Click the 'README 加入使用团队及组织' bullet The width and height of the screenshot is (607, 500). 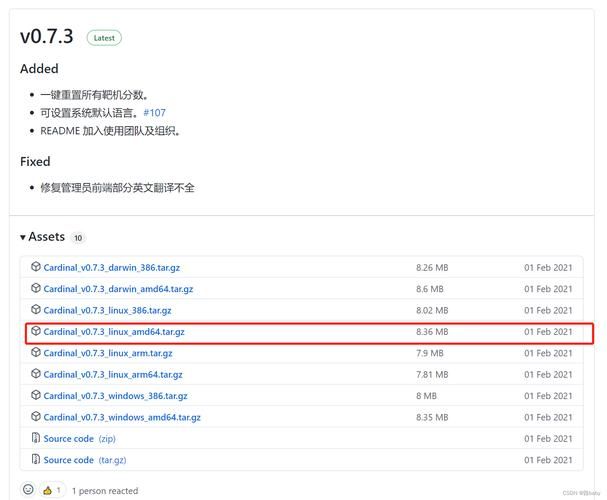[110, 131]
